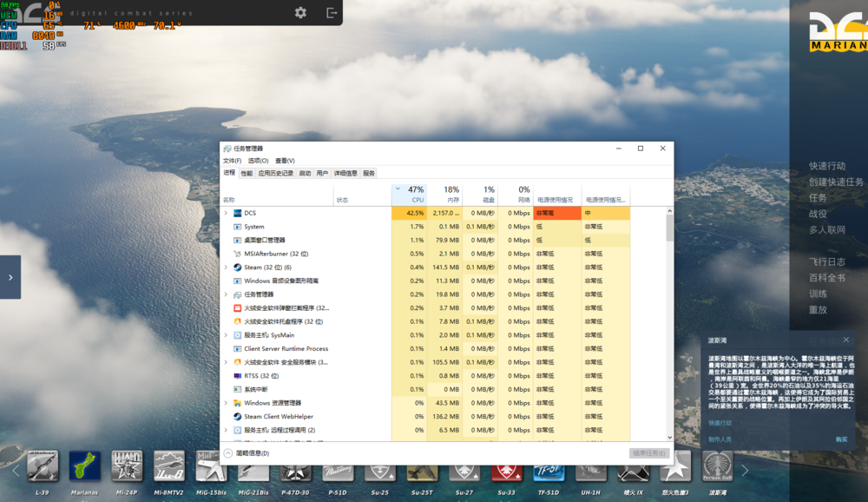Select the Su-25T module icon

422,472
